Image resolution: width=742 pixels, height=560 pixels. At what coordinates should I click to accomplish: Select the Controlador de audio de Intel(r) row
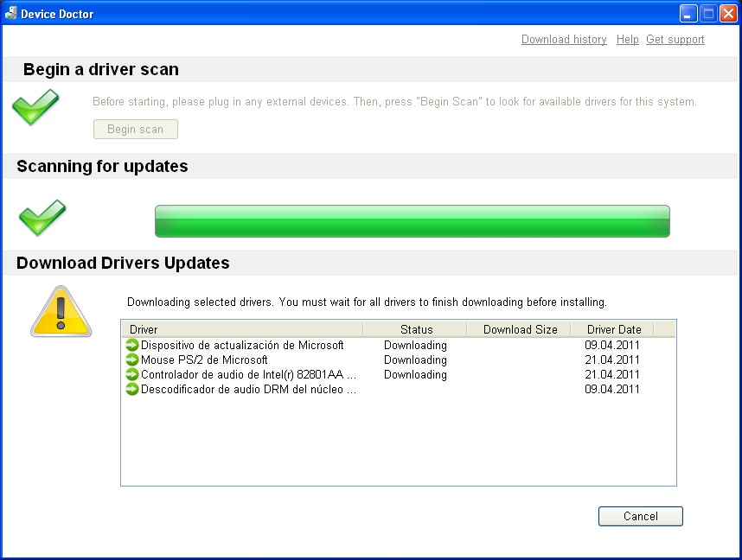point(399,374)
